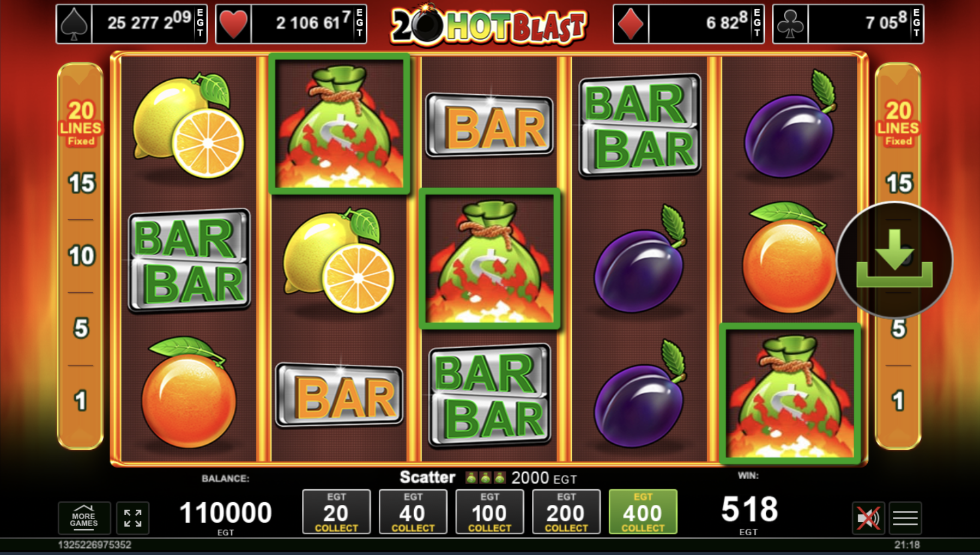Screen dimensions: 980x555
Task: Unmute sound with the crossed-out speaker icon
Action: (868, 517)
